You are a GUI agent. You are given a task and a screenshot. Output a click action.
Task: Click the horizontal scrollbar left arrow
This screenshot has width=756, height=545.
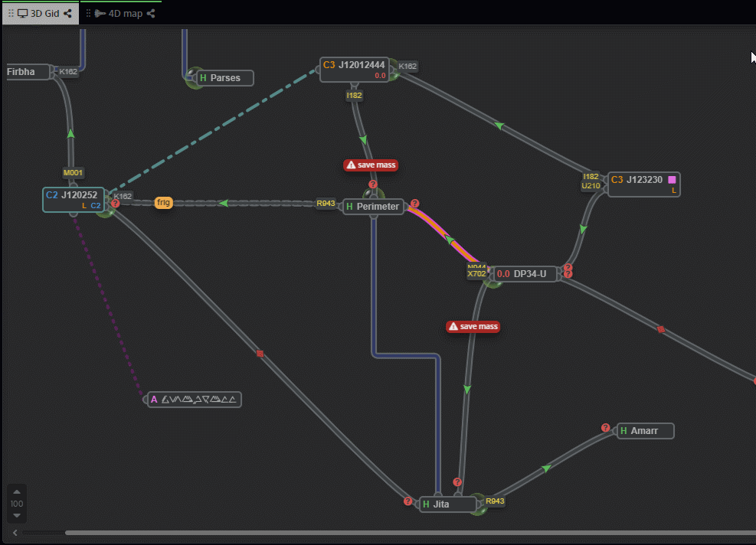pos(15,533)
